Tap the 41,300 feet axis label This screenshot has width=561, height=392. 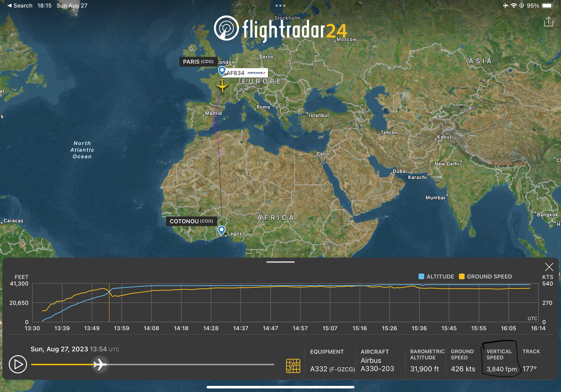point(19,283)
